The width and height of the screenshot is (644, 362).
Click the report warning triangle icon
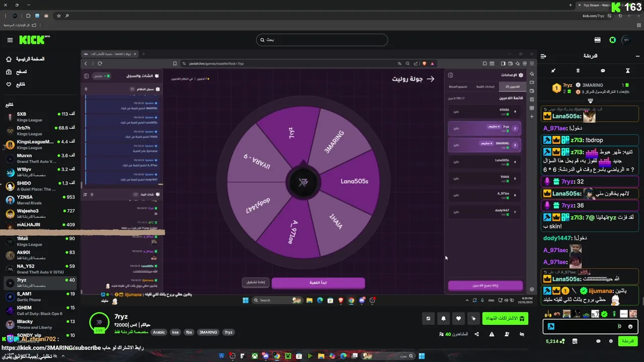coord(492,334)
